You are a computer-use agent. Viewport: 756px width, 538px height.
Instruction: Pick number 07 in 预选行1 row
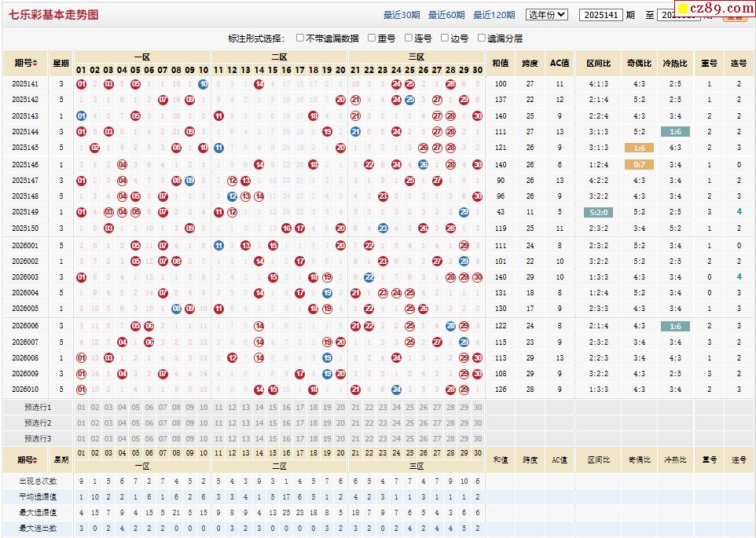point(163,408)
